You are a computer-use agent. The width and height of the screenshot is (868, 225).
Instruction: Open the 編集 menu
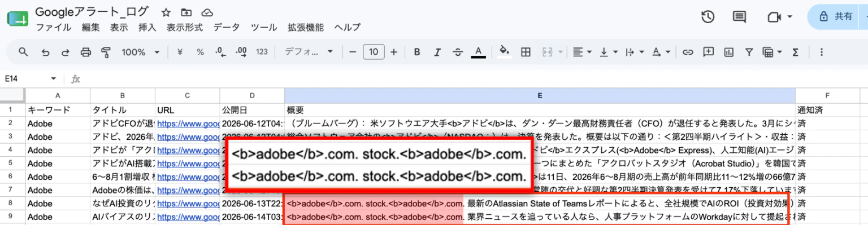[90, 27]
